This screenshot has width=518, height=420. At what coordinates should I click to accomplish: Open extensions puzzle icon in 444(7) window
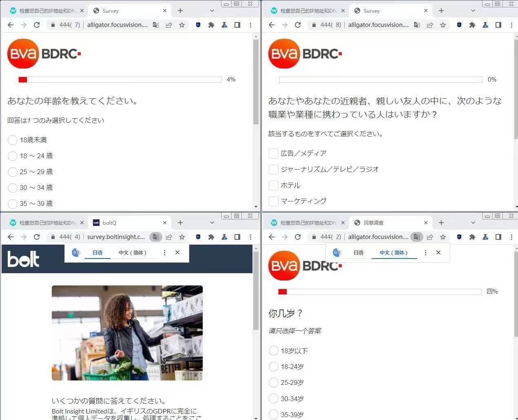(x=211, y=25)
